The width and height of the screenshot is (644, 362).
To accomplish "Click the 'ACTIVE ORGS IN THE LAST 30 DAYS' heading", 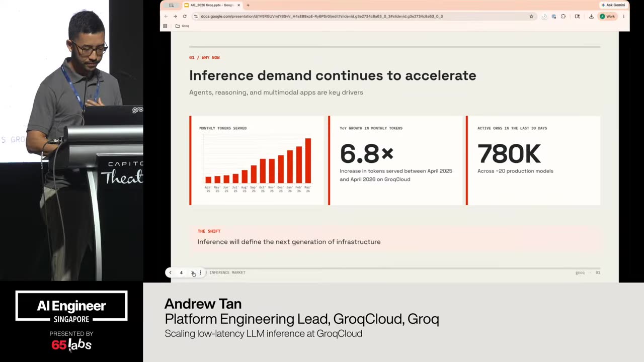I will (x=512, y=128).
